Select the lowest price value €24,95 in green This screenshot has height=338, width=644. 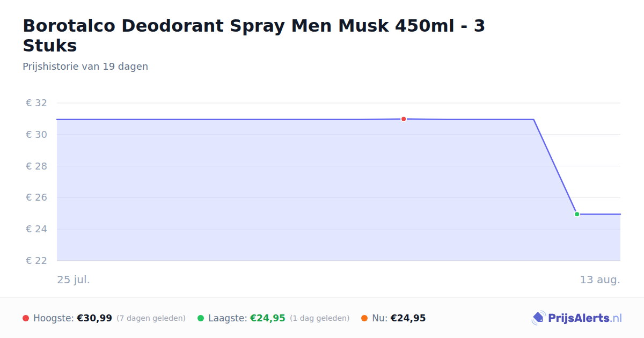[x=268, y=318]
